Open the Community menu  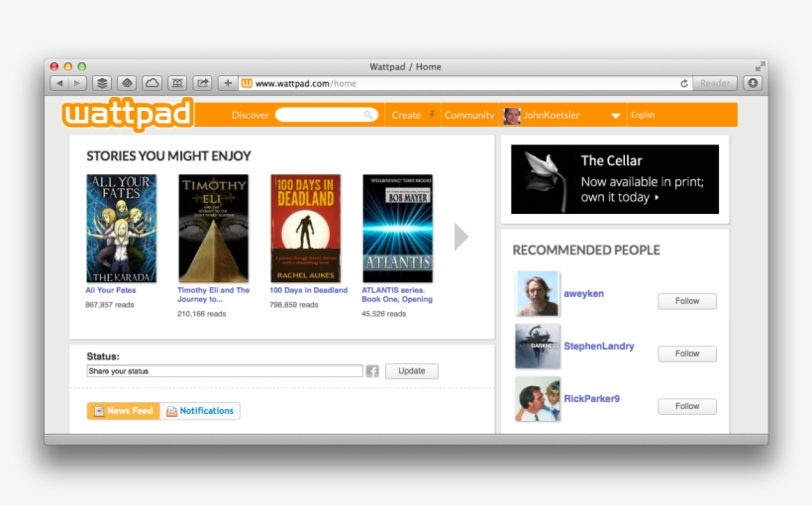pyautogui.click(x=469, y=115)
